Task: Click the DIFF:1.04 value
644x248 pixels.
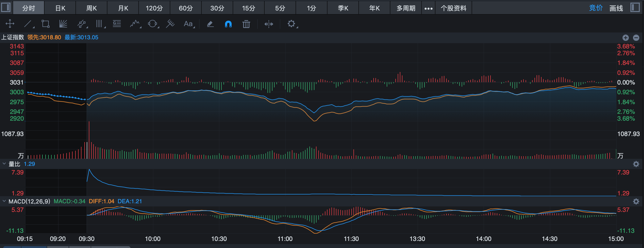Action: tap(101, 201)
